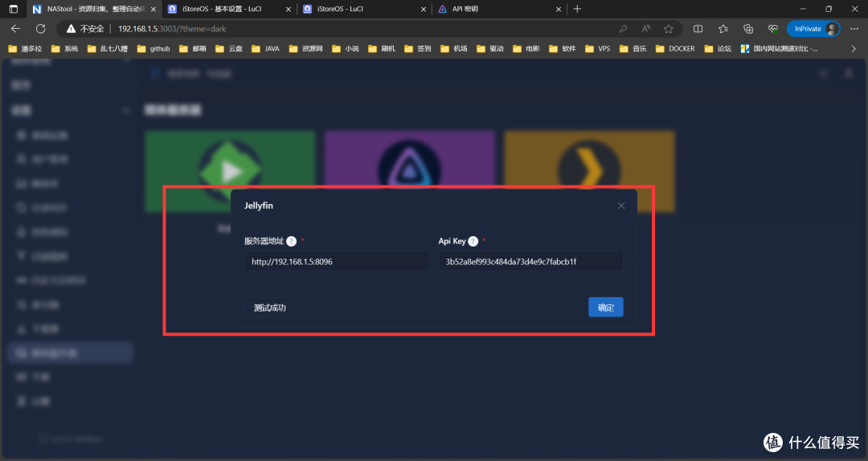Switch to the iStoreOS - LuCI tab

(366, 9)
